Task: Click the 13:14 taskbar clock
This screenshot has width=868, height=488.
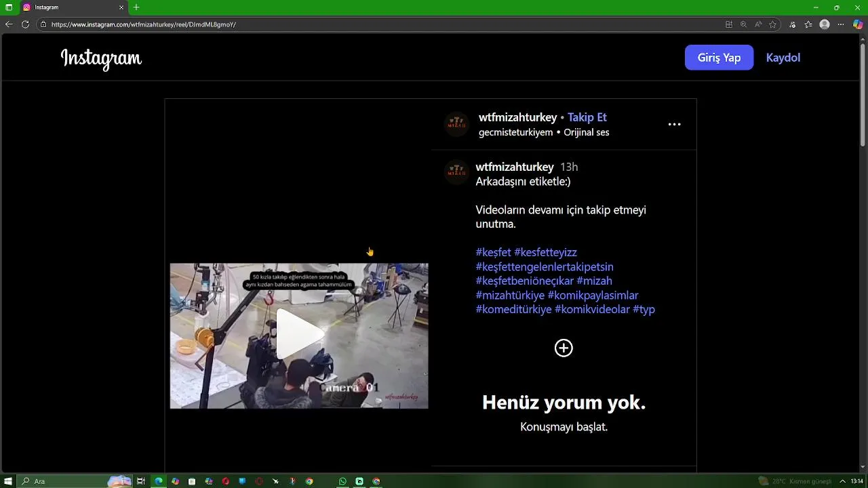Action: click(x=857, y=481)
